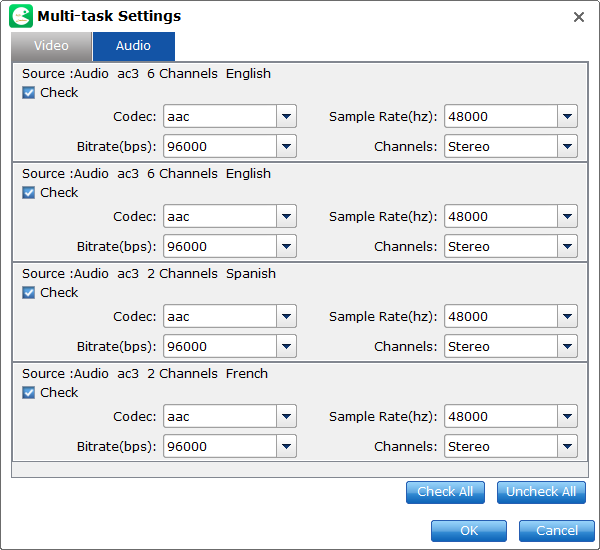Image resolution: width=600 pixels, height=550 pixels.
Task: Switch to the Video tab
Action: [x=51, y=46]
